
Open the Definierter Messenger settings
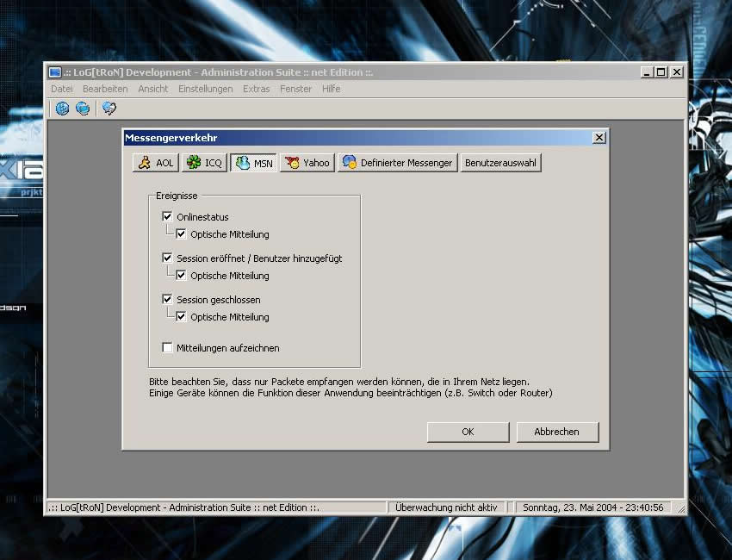397,163
